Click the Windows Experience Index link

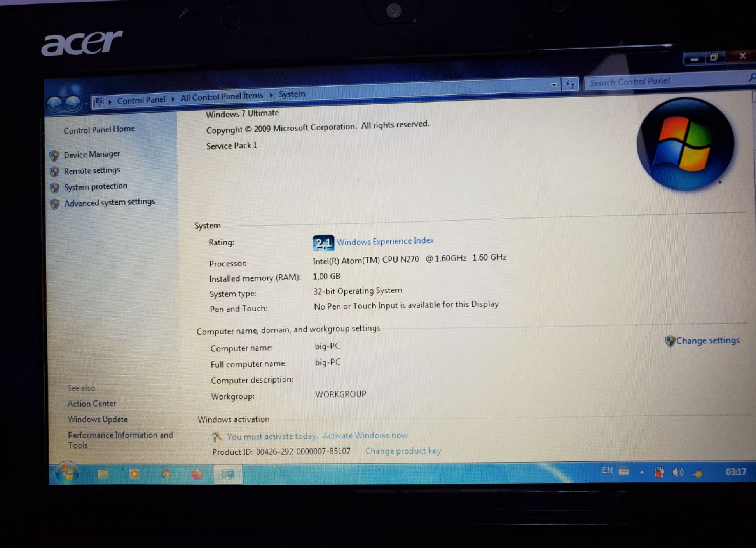(385, 241)
